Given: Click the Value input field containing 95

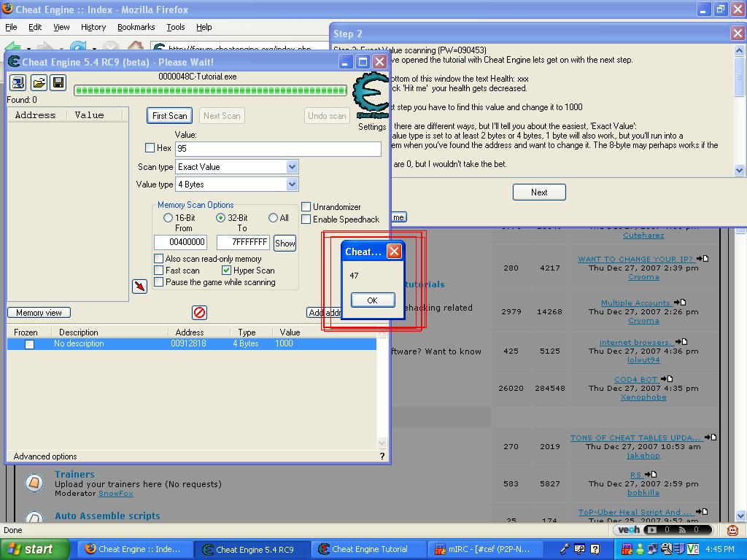Looking at the screenshot, I should point(278,149).
